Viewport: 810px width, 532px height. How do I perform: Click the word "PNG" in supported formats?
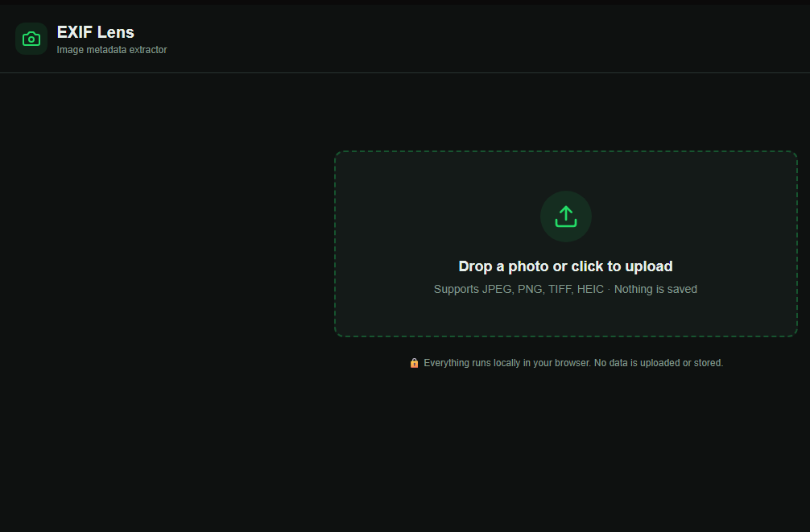point(530,289)
